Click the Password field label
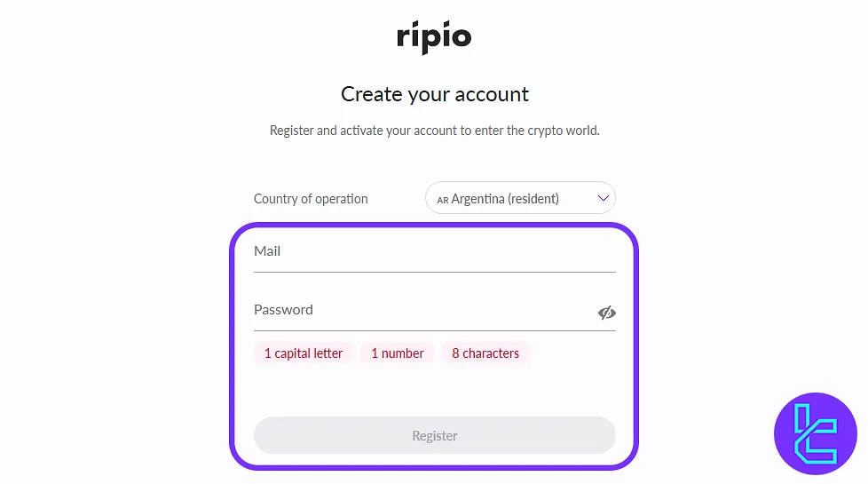The width and height of the screenshot is (868, 484). point(283,310)
